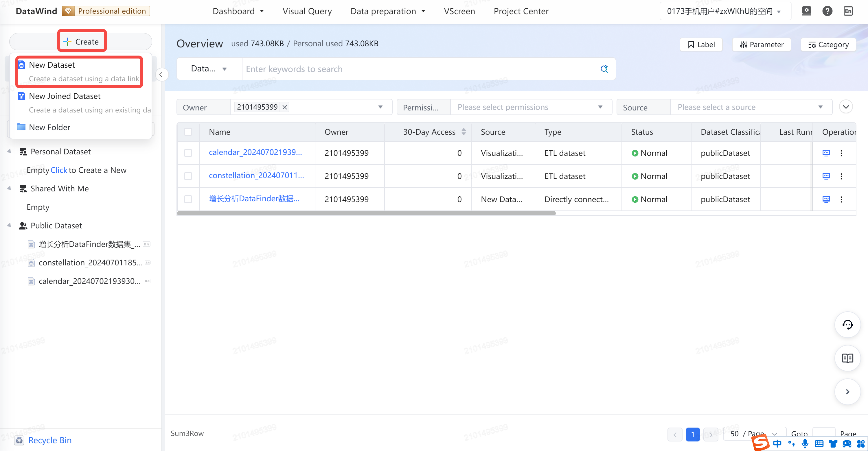Viewport: 868px width, 451px height.
Task: Check the constellation dataset row checkbox
Action: point(188,176)
